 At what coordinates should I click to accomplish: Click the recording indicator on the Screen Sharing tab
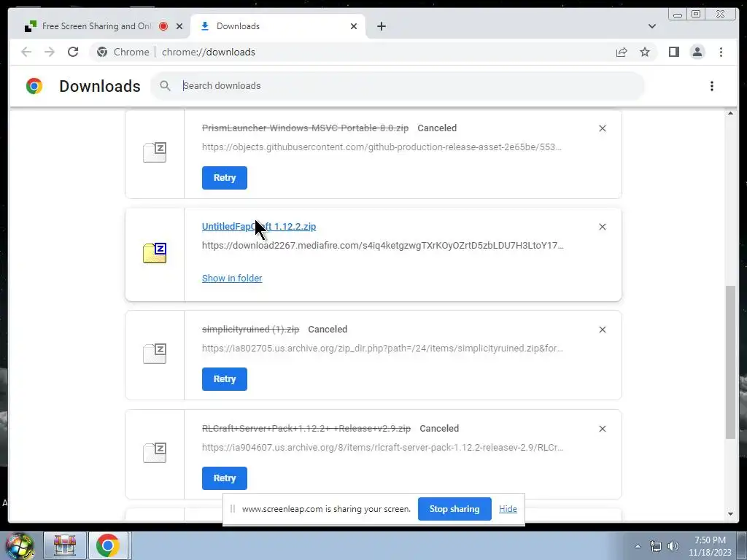pyautogui.click(x=163, y=26)
